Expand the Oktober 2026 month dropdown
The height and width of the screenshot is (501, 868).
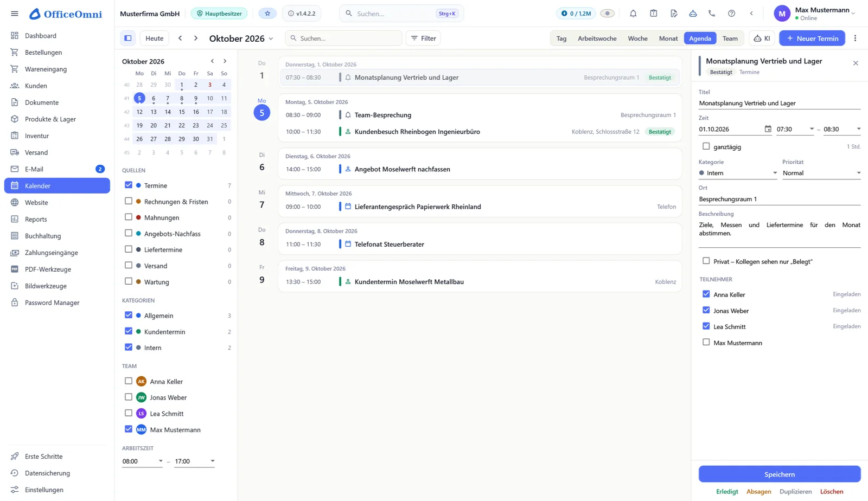pyautogui.click(x=241, y=38)
